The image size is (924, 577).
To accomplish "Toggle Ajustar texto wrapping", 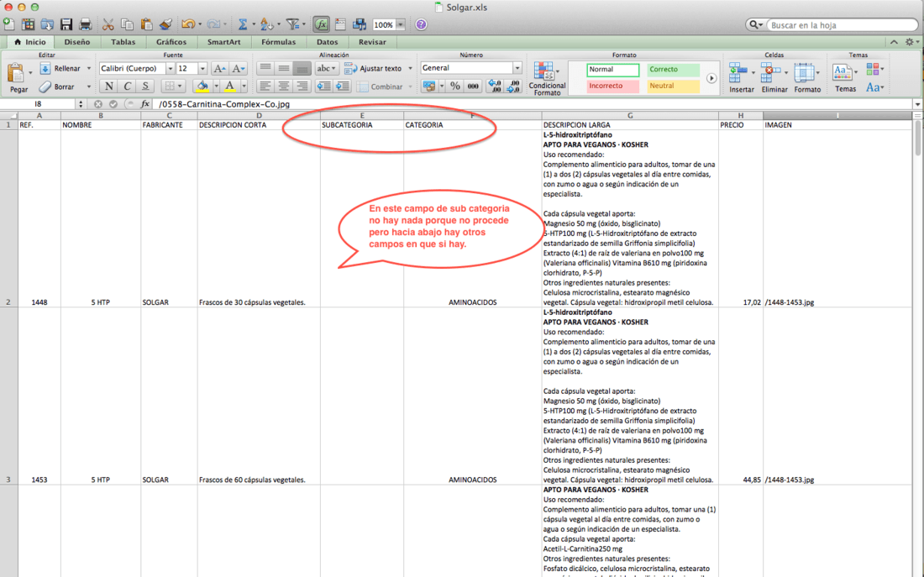I will (x=374, y=68).
